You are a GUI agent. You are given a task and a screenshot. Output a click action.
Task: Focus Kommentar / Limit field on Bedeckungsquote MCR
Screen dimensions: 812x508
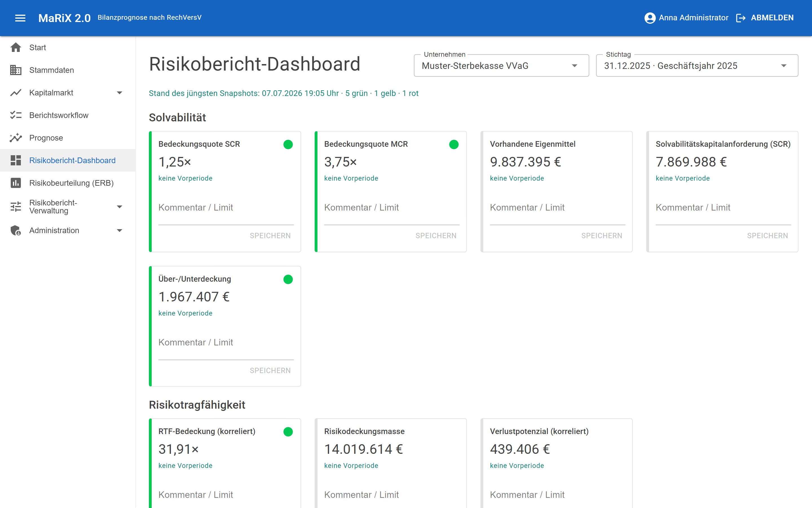coord(392,211)
